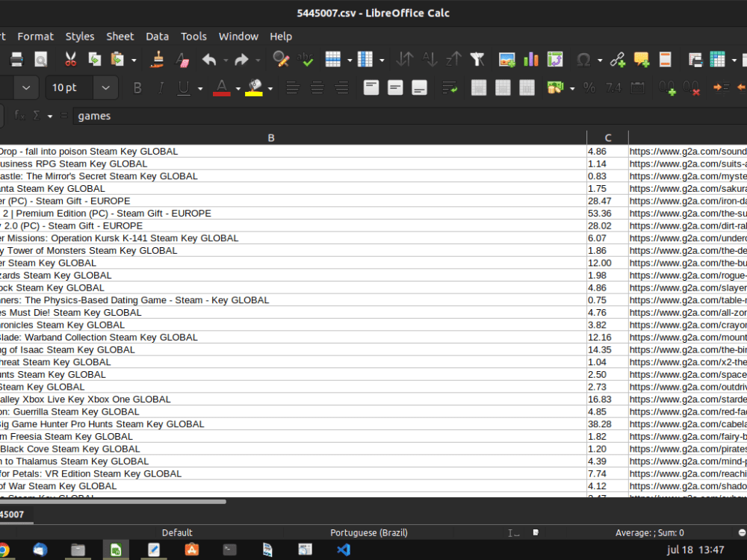Click the 10 pt font size field

(69, 87)
